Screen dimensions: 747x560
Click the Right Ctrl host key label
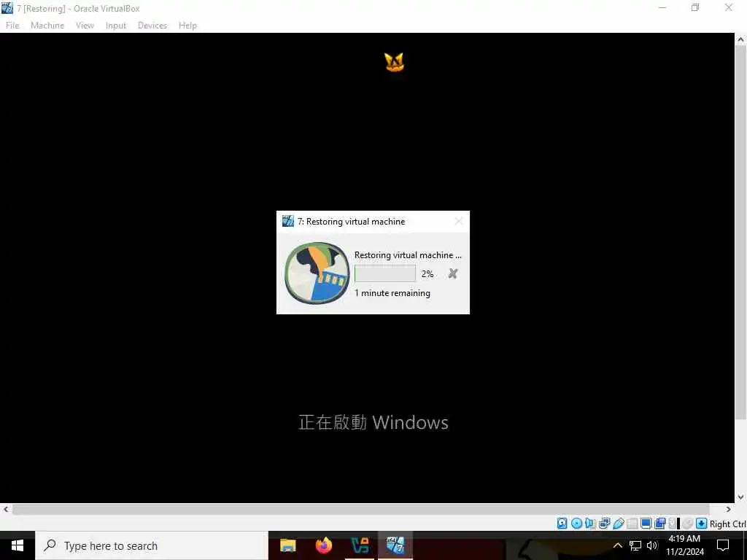(727, 524)
